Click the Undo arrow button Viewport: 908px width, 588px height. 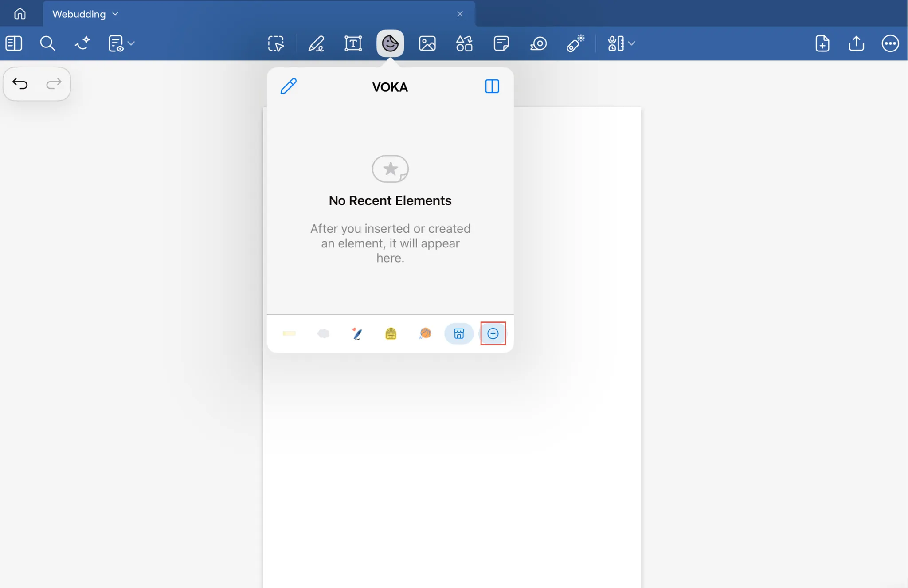point(20,83)
